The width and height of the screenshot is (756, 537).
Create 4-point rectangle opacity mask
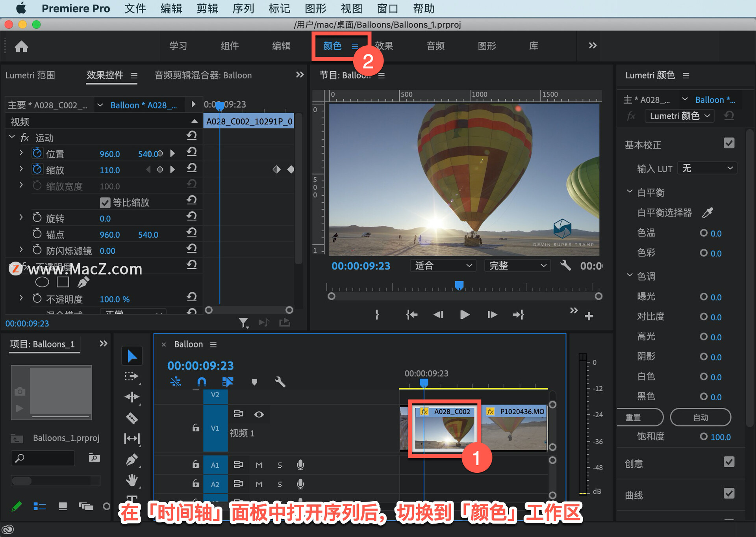[x=63, y=282]
